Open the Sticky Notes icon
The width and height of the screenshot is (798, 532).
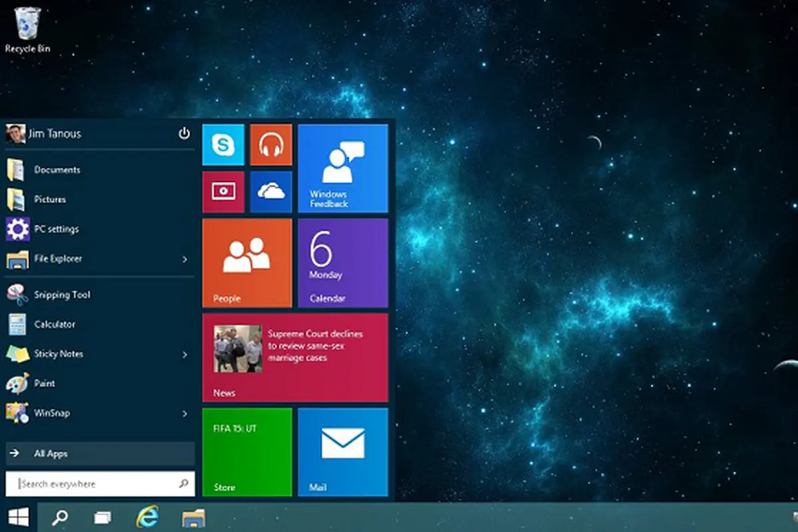17,354
